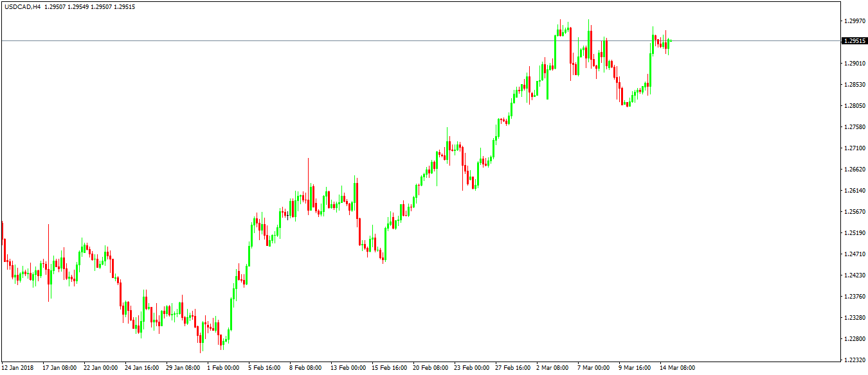The height and width of the screenshot is (375, 868).
Task: Click the 17 Jan 08:00 time label
Action: click(x=60, y=368)
